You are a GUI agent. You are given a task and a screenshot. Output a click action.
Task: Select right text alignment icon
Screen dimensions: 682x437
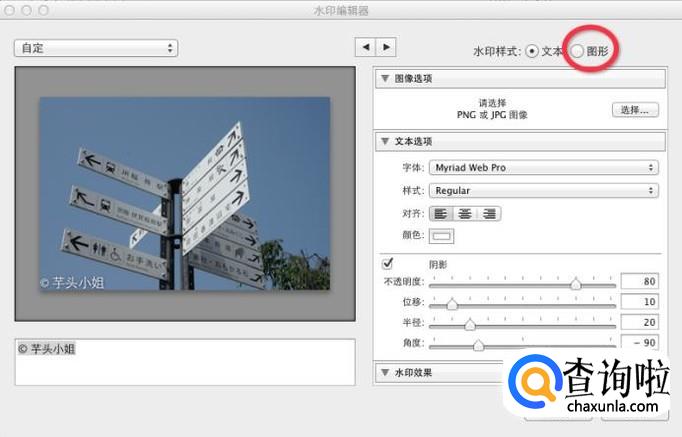(489, 213)
